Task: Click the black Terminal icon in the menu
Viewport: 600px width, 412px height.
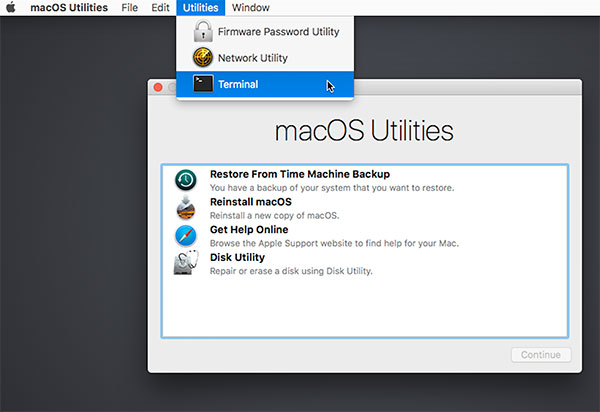Action: 203,85
